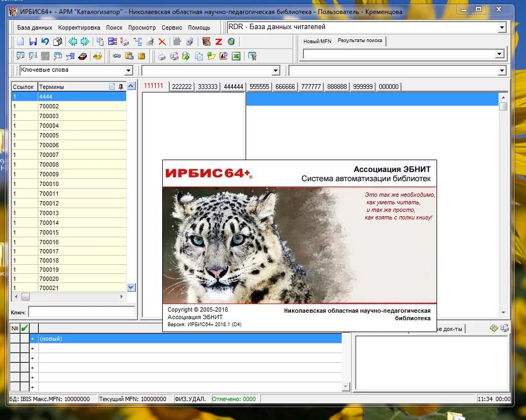Click the copy-record stacked pages icon

[58, 42]
